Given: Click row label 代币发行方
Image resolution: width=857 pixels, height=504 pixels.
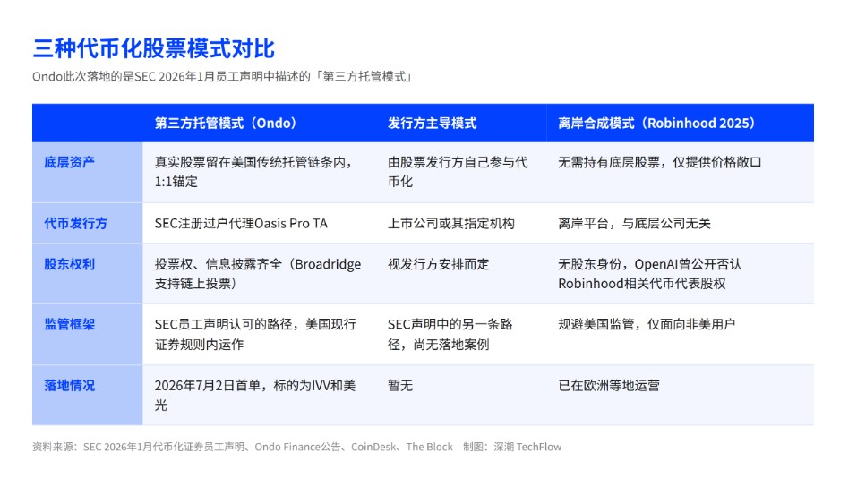Looking at the screenshot, I should point(75,223).
